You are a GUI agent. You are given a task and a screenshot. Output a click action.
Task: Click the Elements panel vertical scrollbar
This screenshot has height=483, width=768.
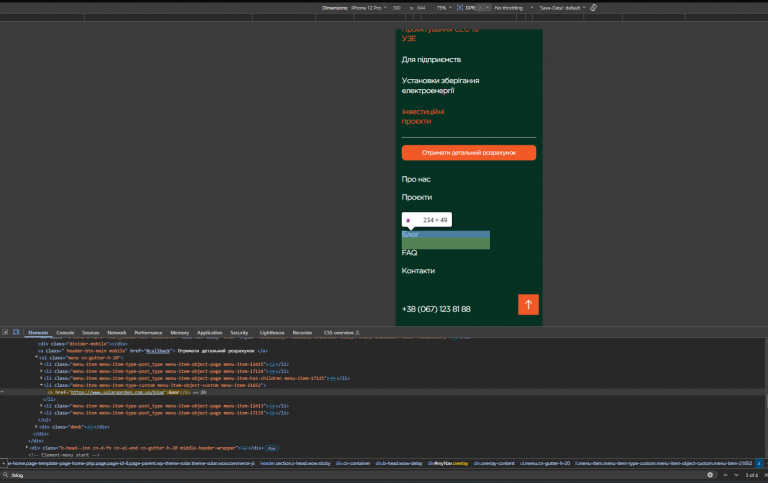(x=766, y=402)
